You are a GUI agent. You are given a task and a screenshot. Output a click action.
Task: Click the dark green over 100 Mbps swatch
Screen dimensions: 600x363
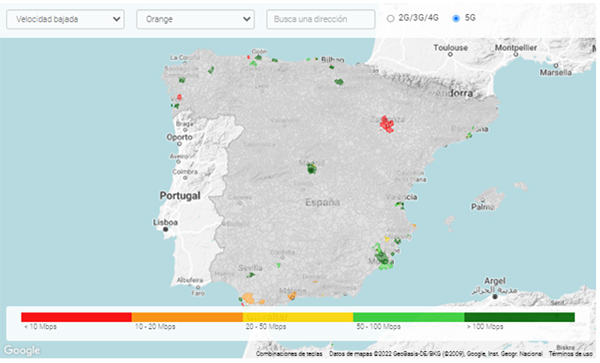point(519,317)
